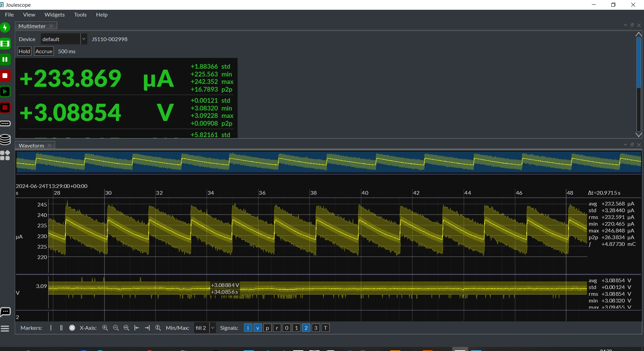Select the Multimeter tab
This screenshot has height=351, width=644.
pos(32,26)
